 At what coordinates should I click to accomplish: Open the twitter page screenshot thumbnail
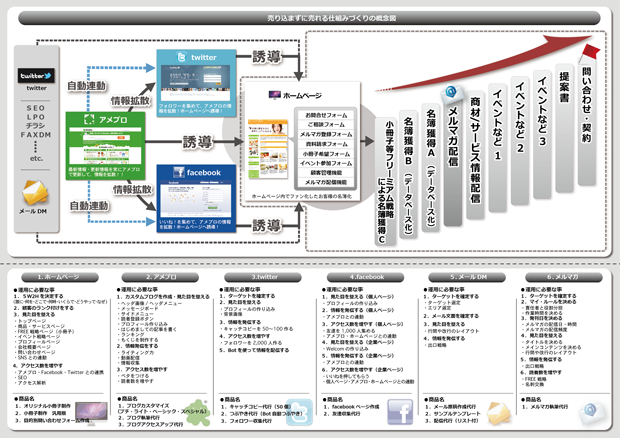point(195,83)
